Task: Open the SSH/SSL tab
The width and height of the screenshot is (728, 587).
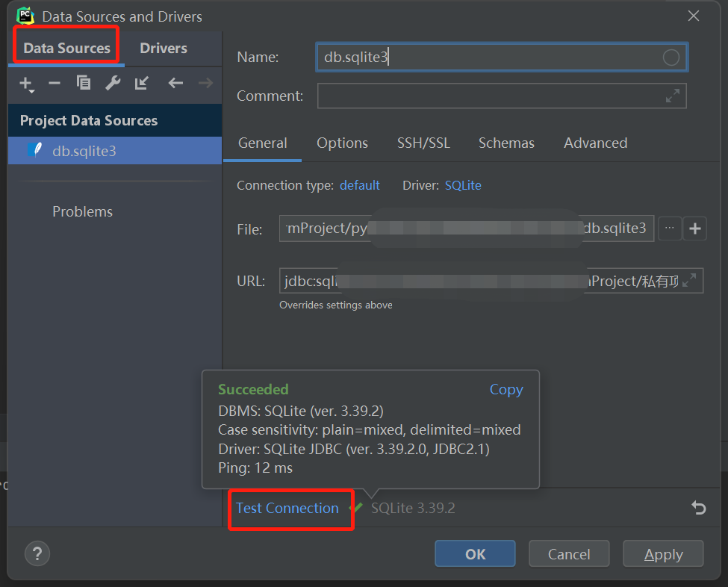Action: (423, 143)
